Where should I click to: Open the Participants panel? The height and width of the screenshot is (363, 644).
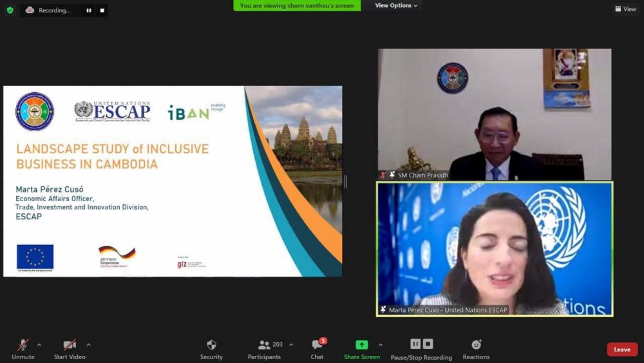265,345
